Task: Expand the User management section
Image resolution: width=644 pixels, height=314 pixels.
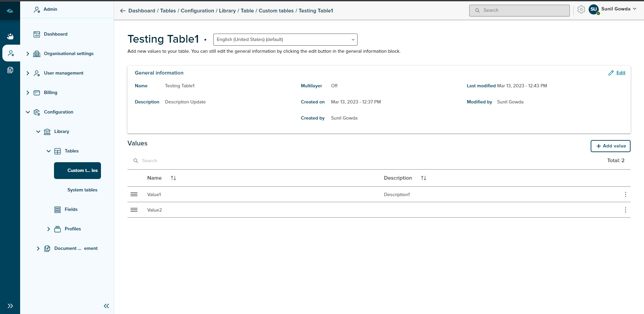Action: (x=28, y=73)
